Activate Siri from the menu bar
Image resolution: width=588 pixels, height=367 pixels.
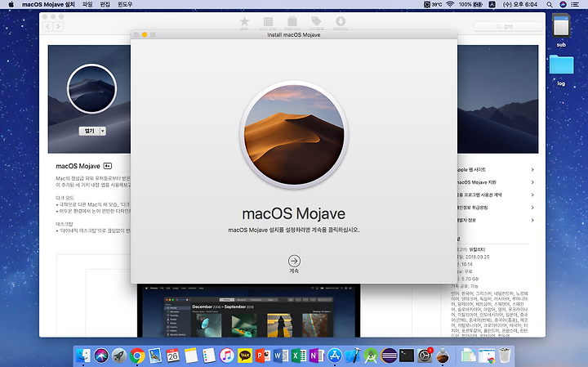pos(563,5)
